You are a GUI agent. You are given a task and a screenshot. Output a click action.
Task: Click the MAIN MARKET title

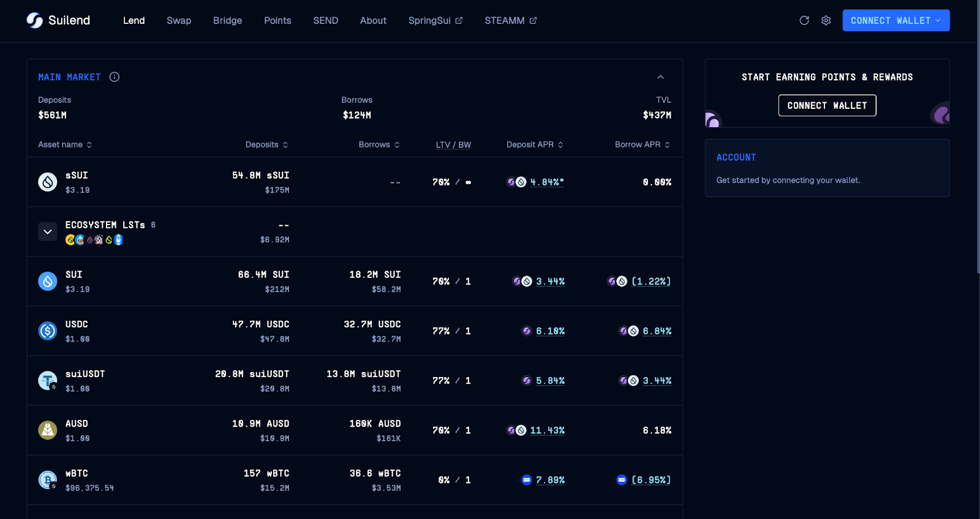coord(69,77)
